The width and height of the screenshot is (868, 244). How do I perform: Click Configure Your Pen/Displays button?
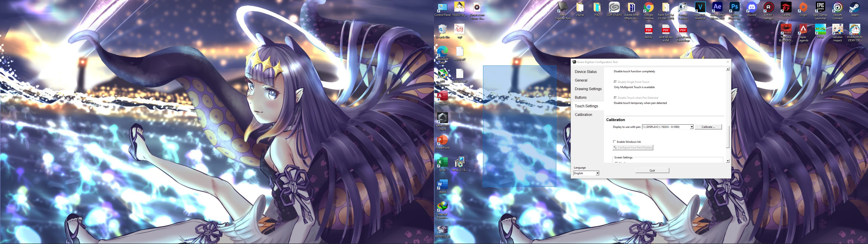pyautogui.click(x=633, y=148)
